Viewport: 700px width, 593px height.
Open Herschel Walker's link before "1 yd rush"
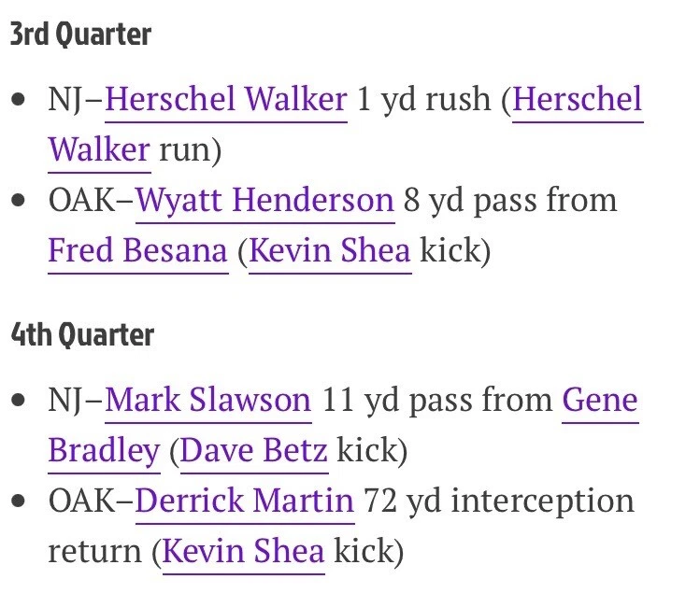[x=226, y=100]
